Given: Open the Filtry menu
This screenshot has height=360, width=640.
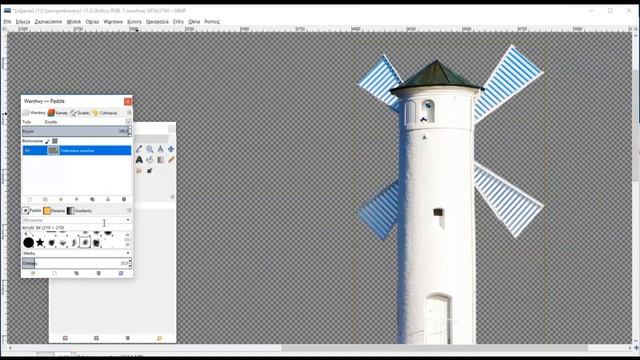Looking at the screenshot, I should [178, 22].
